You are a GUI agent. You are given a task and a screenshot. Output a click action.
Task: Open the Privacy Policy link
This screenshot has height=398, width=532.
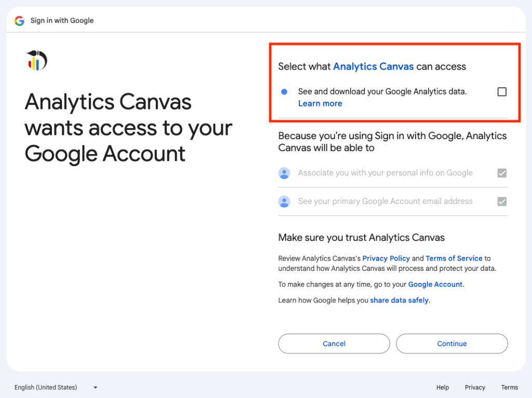[386, 258]
